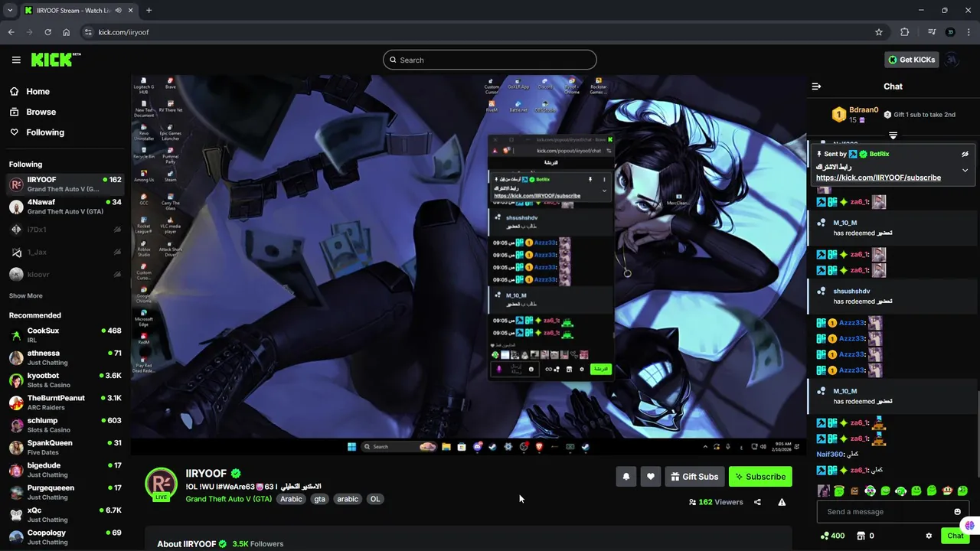Open xQc recommended channel

[65, 515]
